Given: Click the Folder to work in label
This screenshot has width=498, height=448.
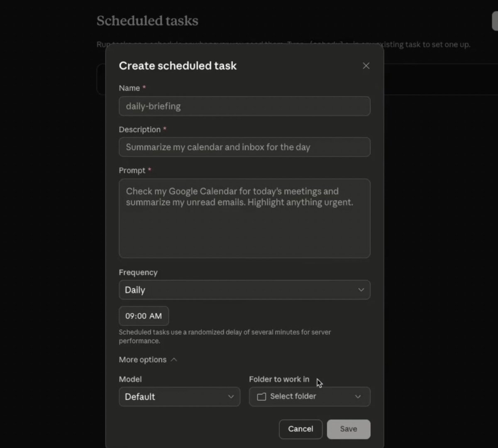Looking at the screenshot, I should pyautogui.click(x=279, y=379).
